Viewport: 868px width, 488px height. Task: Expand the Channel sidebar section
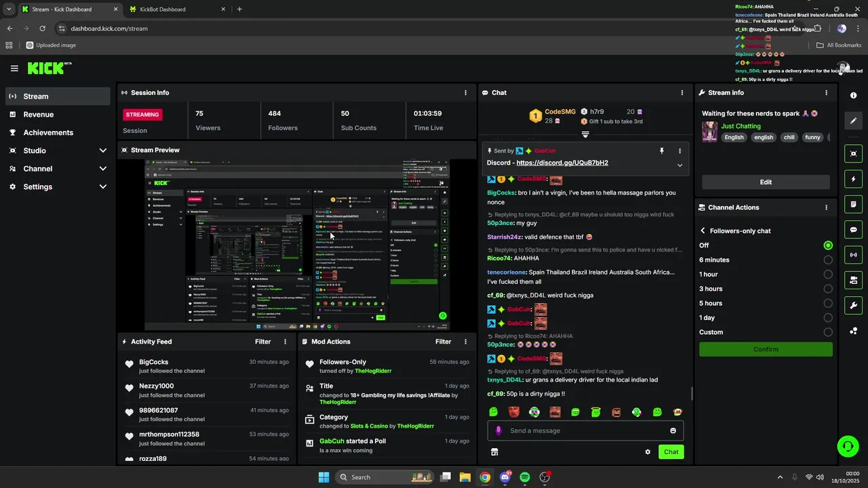coord(103,169)
